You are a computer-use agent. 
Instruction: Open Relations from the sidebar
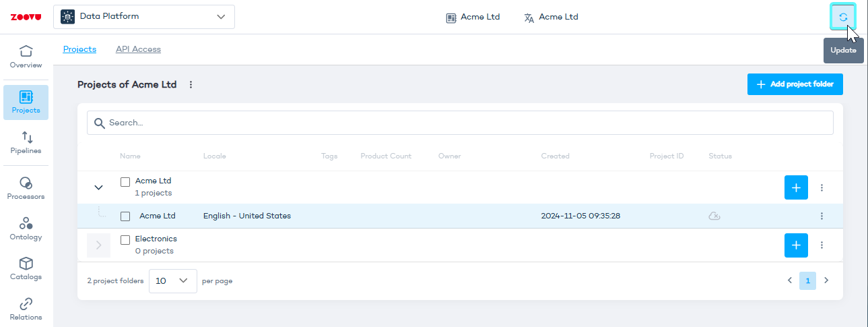tap(26, 309)
